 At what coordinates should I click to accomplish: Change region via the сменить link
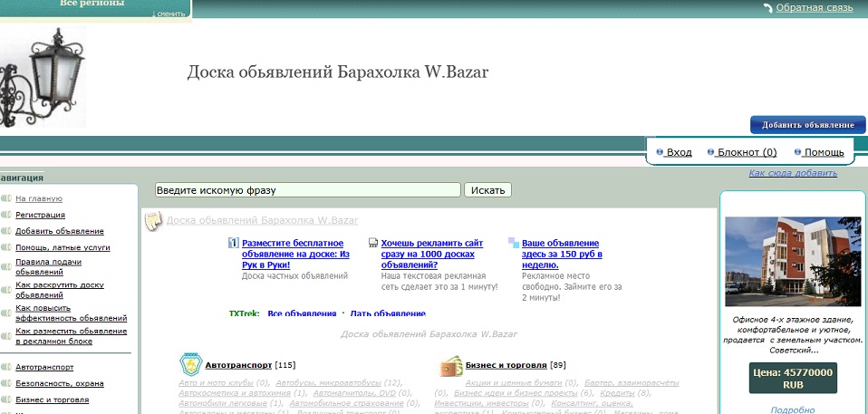[x=170, y=14]
